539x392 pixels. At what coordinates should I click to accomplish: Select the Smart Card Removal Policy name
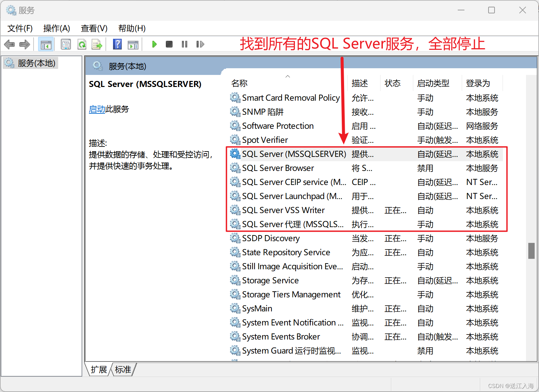291,98
